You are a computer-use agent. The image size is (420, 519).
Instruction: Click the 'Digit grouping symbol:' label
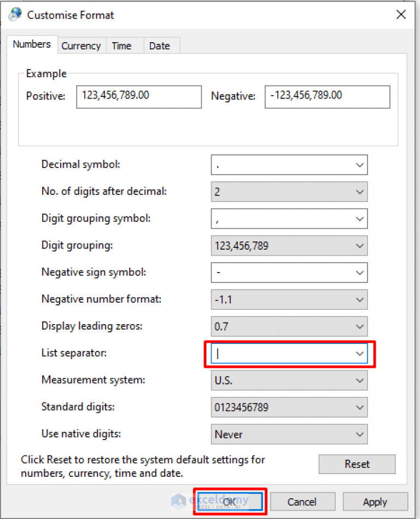(x=96, y=218)
